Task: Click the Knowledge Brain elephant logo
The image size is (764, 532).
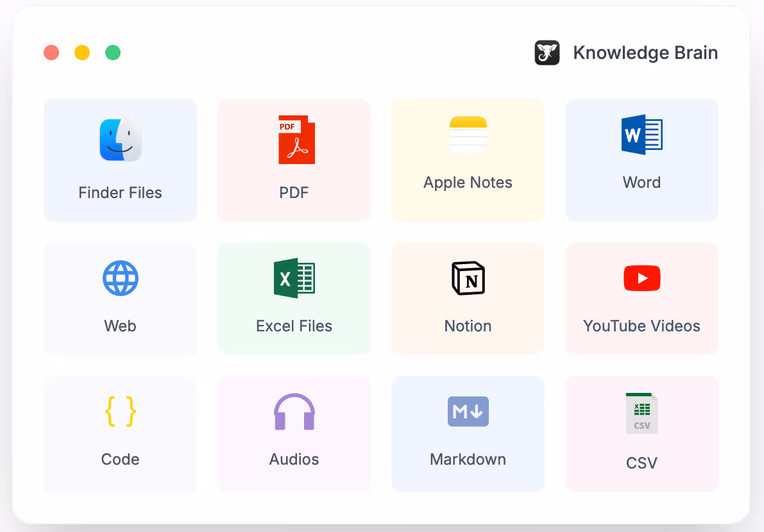Action: tap(547, 52)
